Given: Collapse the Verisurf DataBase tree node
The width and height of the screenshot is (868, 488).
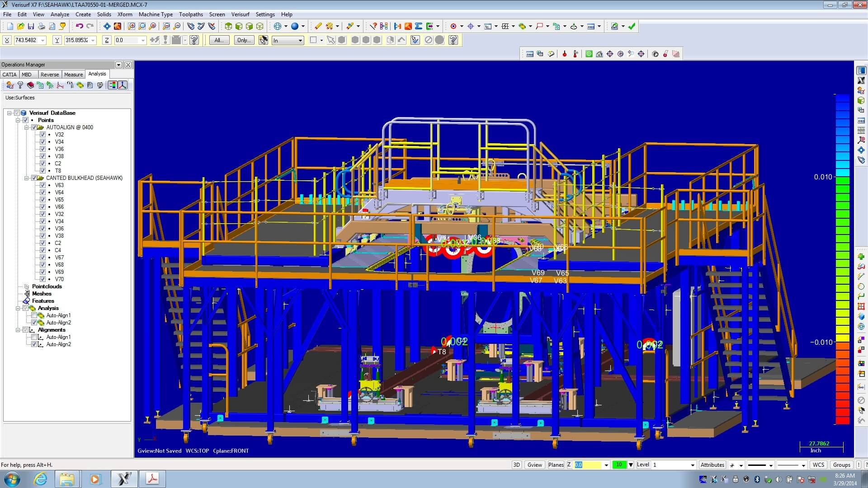Looking at the screenshot, I should point(9,113).
